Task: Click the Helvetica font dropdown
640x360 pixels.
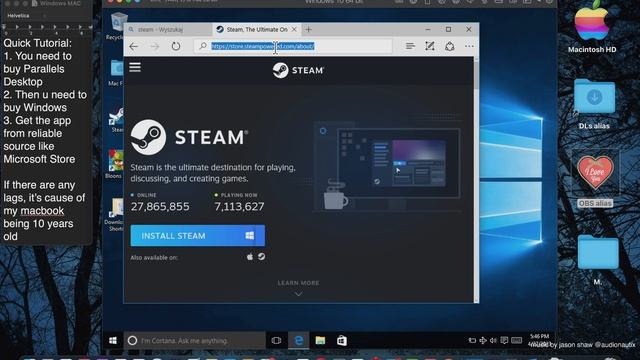Action: pos(27,16)
